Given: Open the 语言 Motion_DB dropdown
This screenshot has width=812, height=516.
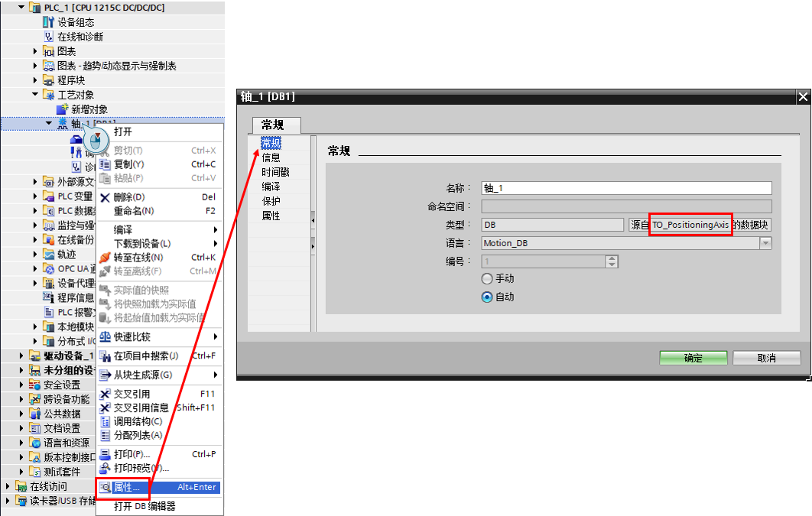Looking at the screenshot, I should click(765, 243).
